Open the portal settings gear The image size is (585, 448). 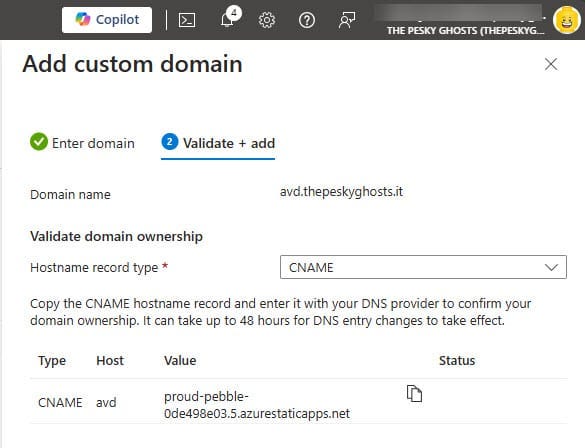tap(267, 20)
